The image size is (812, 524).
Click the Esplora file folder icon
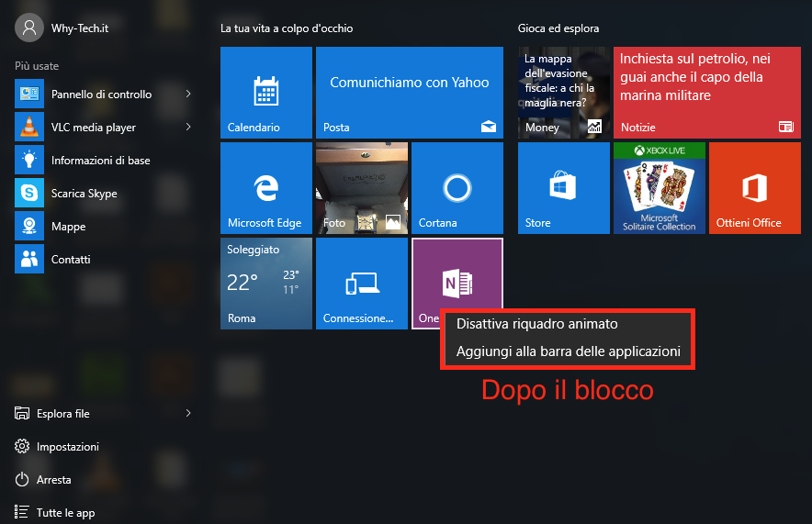22,413
